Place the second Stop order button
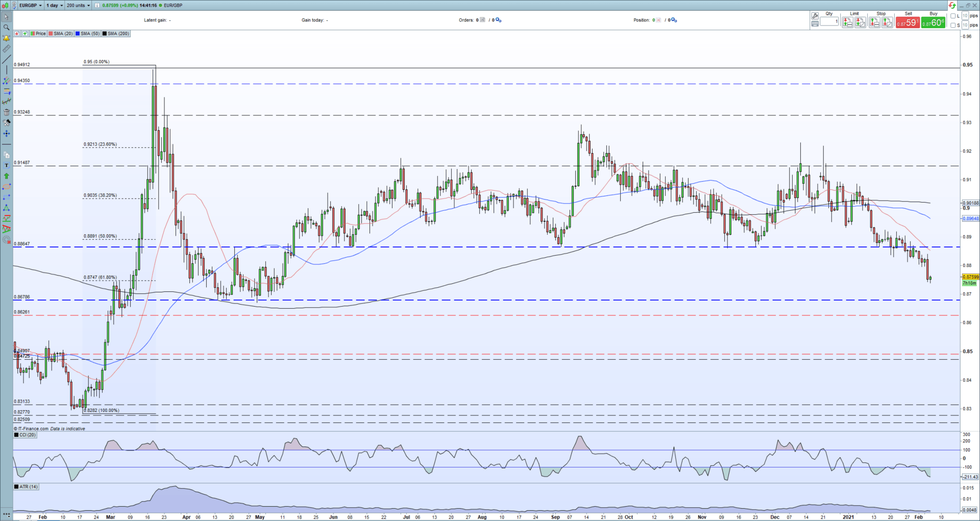The width and height of the screenshot is (980, 521). coord(887,22)
